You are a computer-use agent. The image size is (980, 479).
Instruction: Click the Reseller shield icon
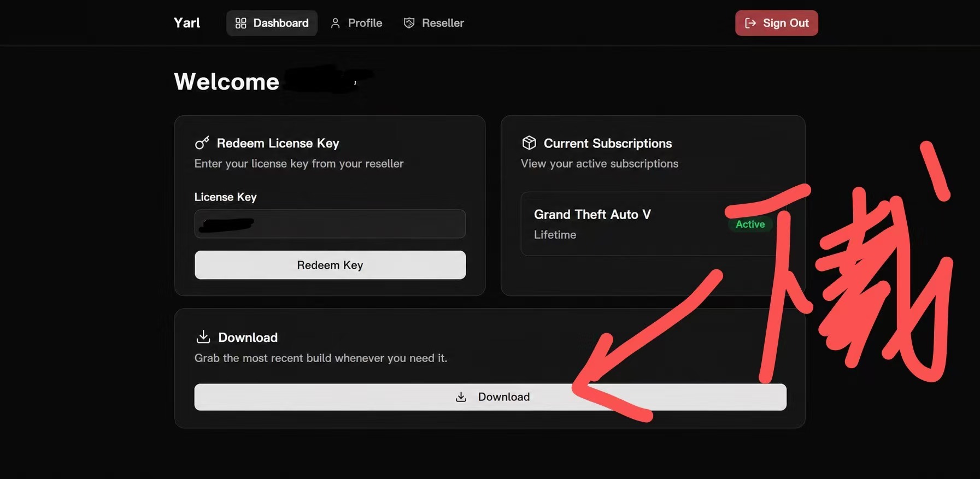pos(409,23)
